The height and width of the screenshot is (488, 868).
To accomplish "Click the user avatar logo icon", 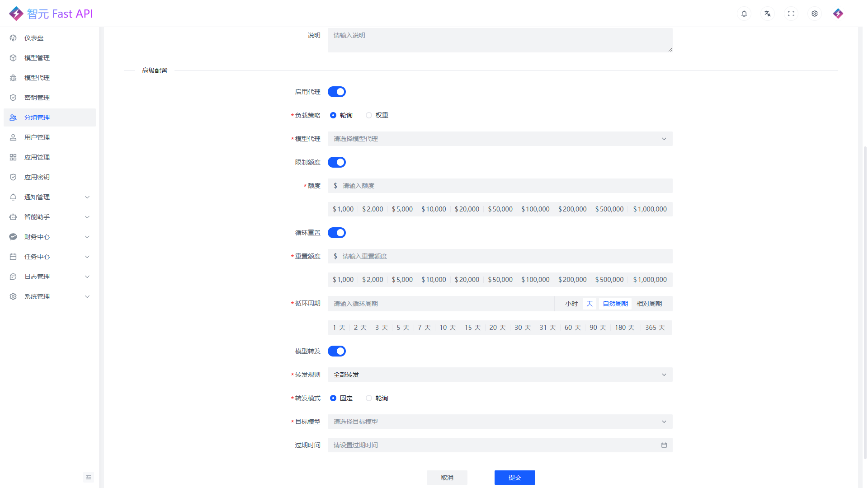I will (x=838, y=14).
